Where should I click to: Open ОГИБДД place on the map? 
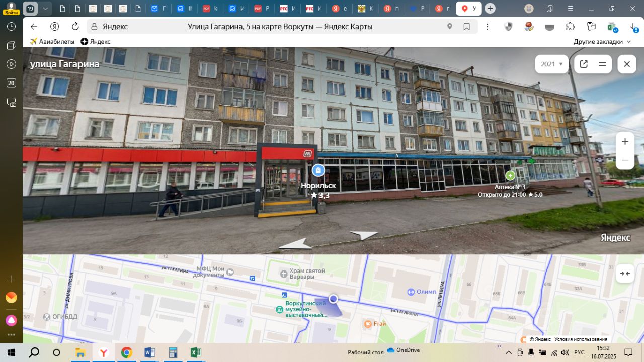[x=60, y=317]
